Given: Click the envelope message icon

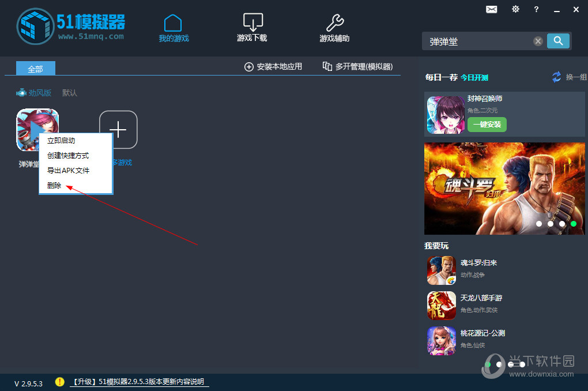Looking at the screenshot, I should (491, 9).
